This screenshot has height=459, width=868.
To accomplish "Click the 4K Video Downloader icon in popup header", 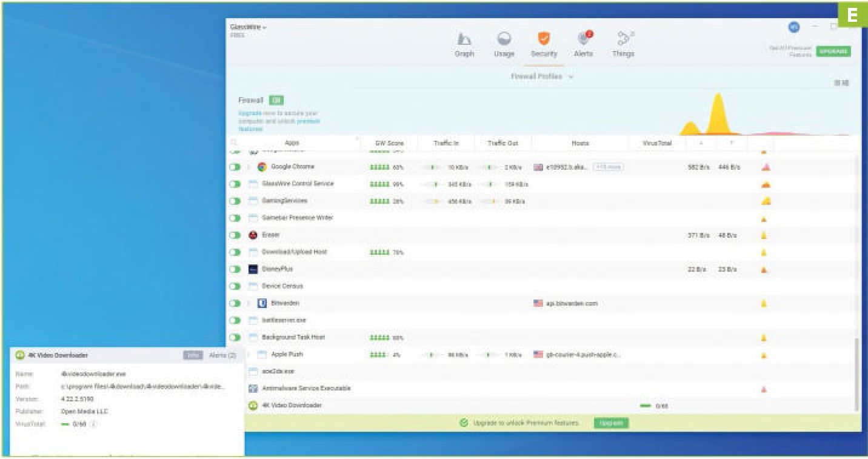I will click(20, 355).
